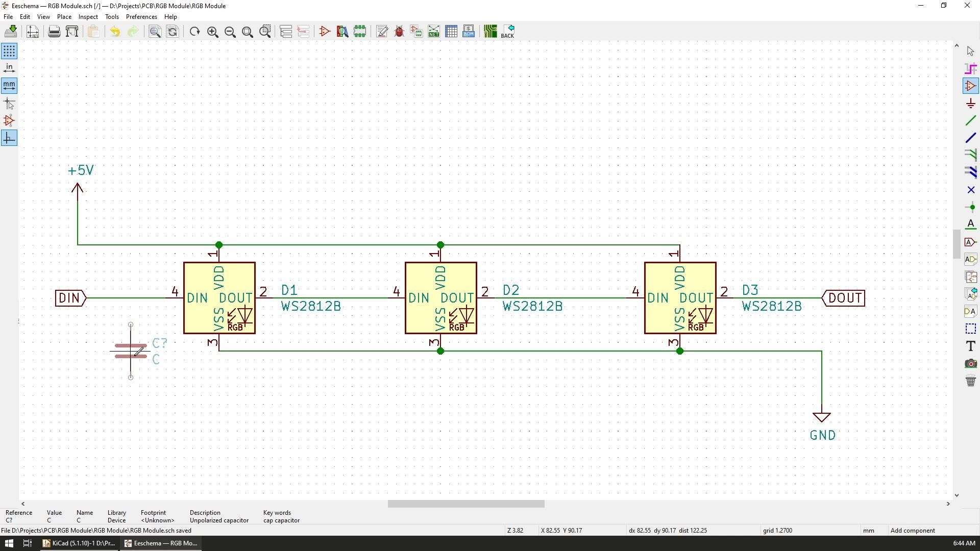Generate the BOM
The width and height of the screenshot is (980, 551).
[x=469, y=31]
